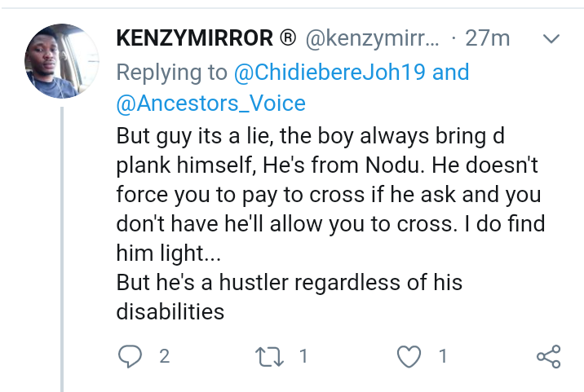Open the KENZYMIRROR profile avatar
This screenshot has width=584, height=392.
point(63,61)
